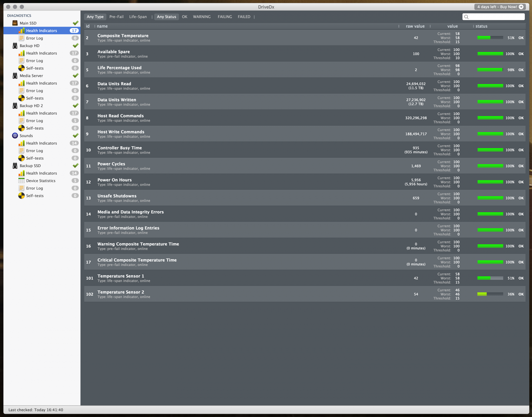Filter by Pre-Fail indicator type
Screen dimensions: 532x417
point(117,17)
